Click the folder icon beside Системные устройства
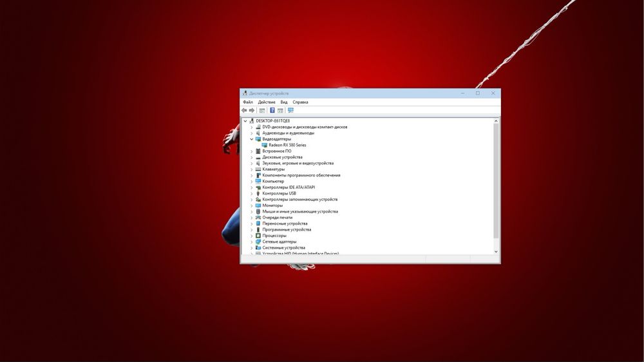Screen dimensions: 644x362 (x=258, y=248)
